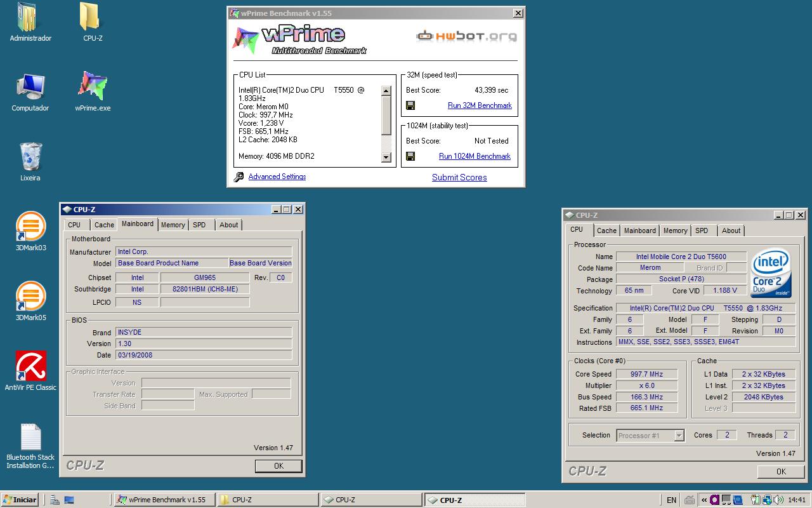Open About tab in right CPU-Z window
Image resolution: width=812 pixels, height=508 pixels.
point(731,231)
